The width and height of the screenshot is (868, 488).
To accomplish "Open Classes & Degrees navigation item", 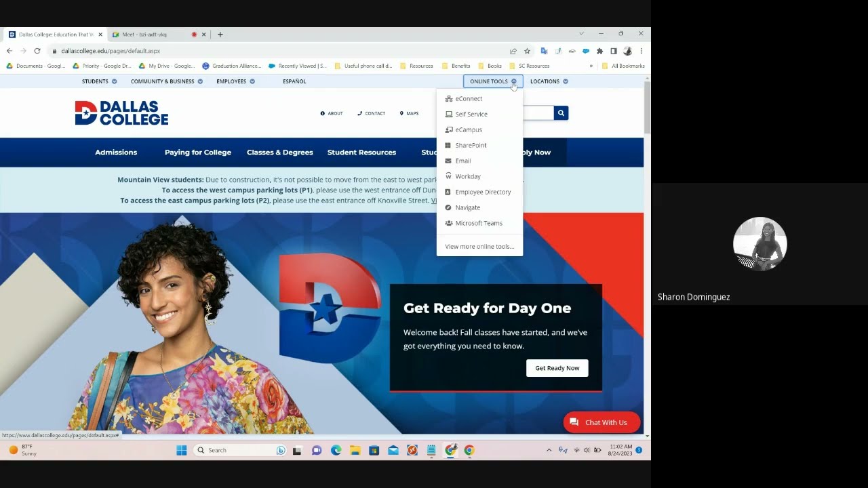I will click(280, 152).
